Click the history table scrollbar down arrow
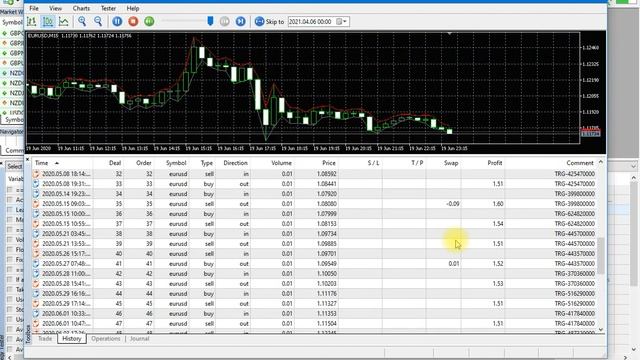This screenshot has width=640, height=360. (600, 329)
